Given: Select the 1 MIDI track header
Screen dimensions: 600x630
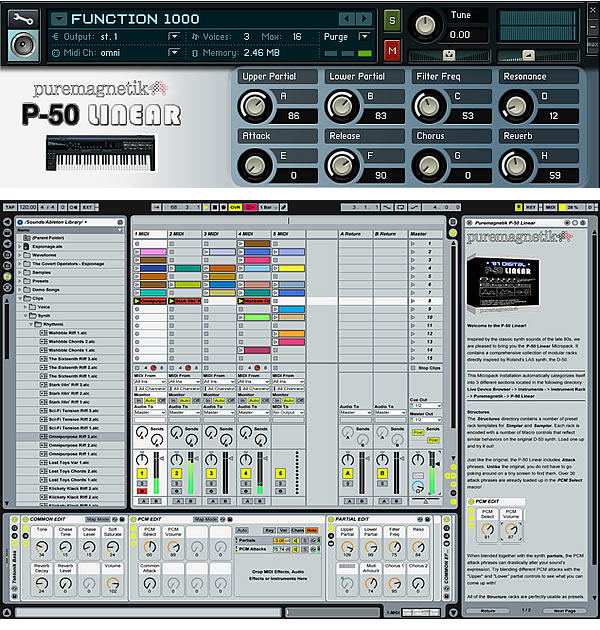Looking at the screenshot, I should coord(149,233).
